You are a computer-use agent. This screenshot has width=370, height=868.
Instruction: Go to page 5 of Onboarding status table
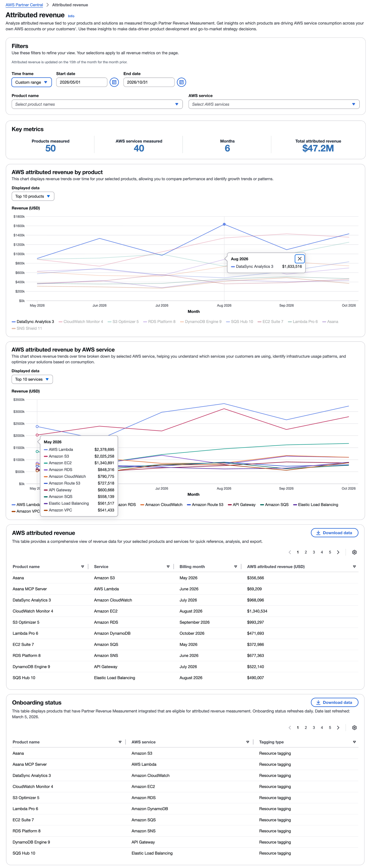pyautogui.click(x=330, y=728)
